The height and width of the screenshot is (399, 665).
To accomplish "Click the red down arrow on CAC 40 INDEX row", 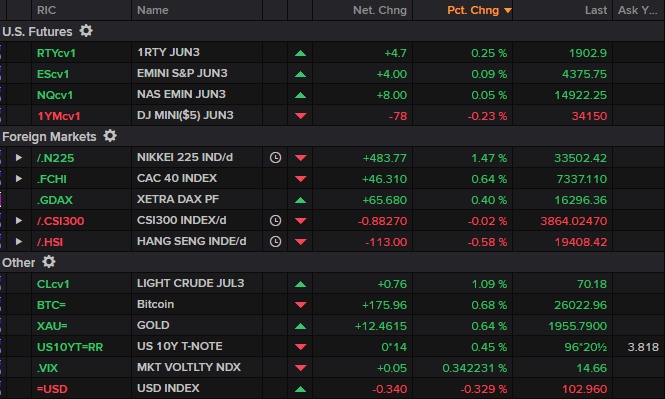I will click(x=300, y=179).
